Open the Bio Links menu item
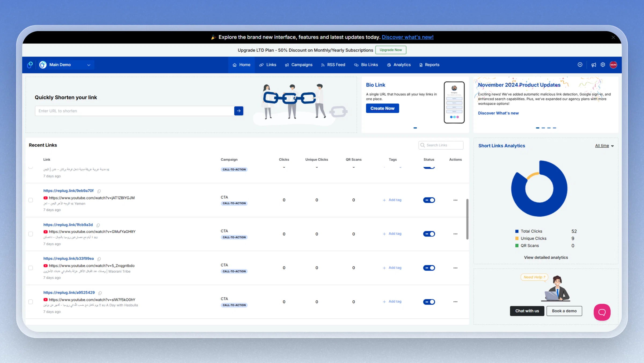644x363 pixels. [366, 65]
